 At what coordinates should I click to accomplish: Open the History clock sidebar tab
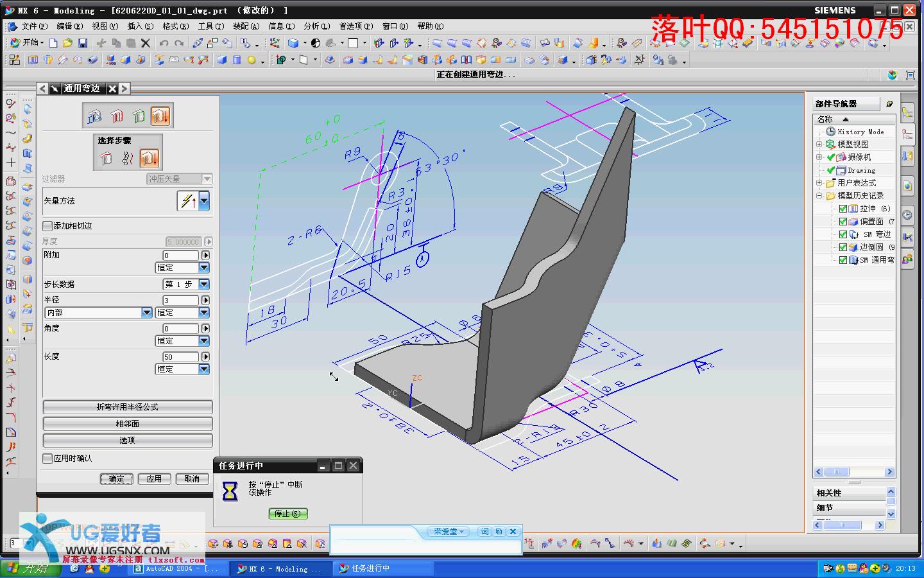pyautogui.click(x=907, y=215)
